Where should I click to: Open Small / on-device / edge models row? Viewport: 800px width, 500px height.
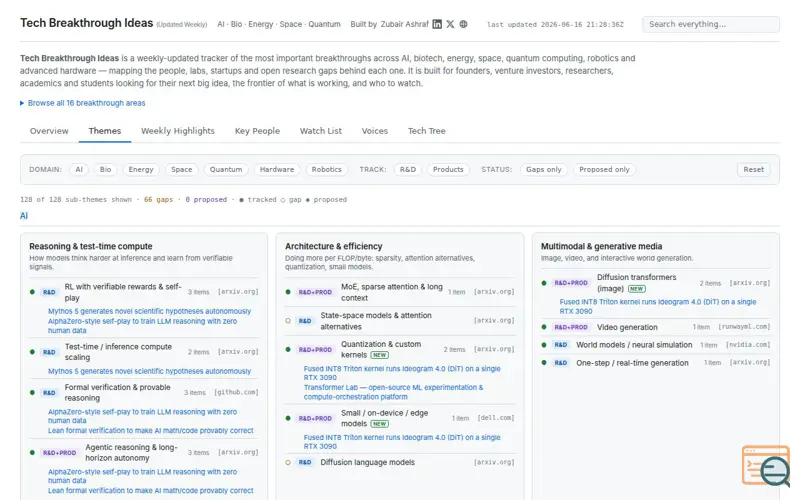(399, 418)
